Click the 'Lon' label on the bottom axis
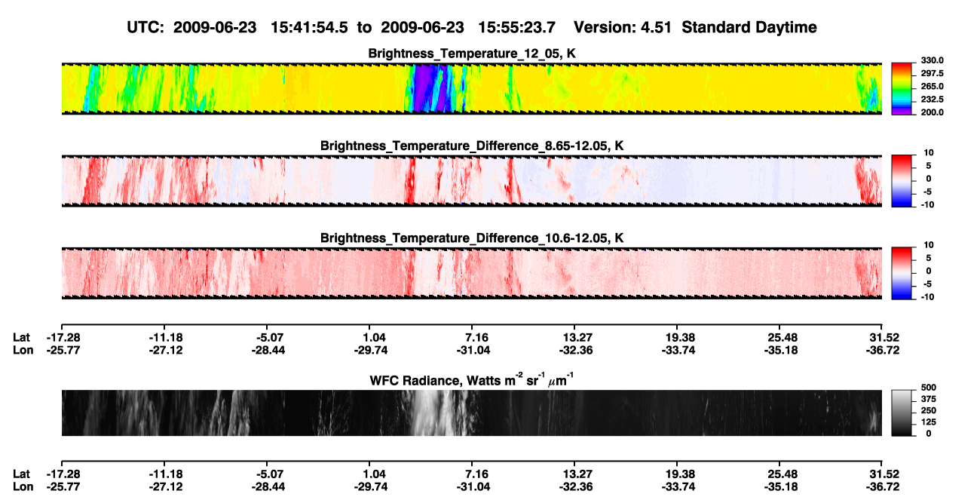 [22, 486]
